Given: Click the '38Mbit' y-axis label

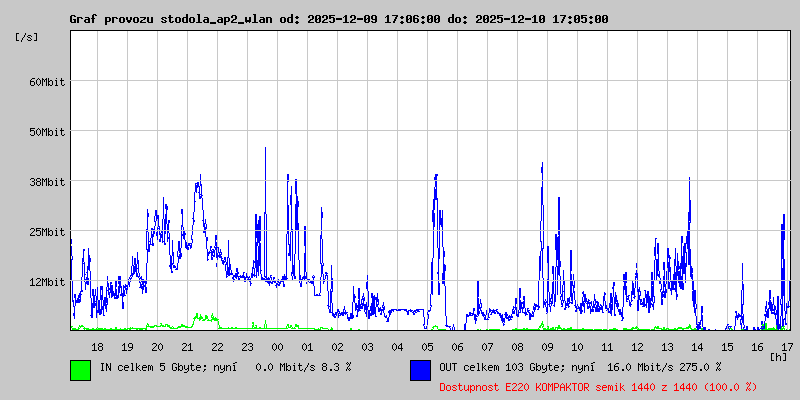Looking at the screenshot, I should tap(47, 182).
